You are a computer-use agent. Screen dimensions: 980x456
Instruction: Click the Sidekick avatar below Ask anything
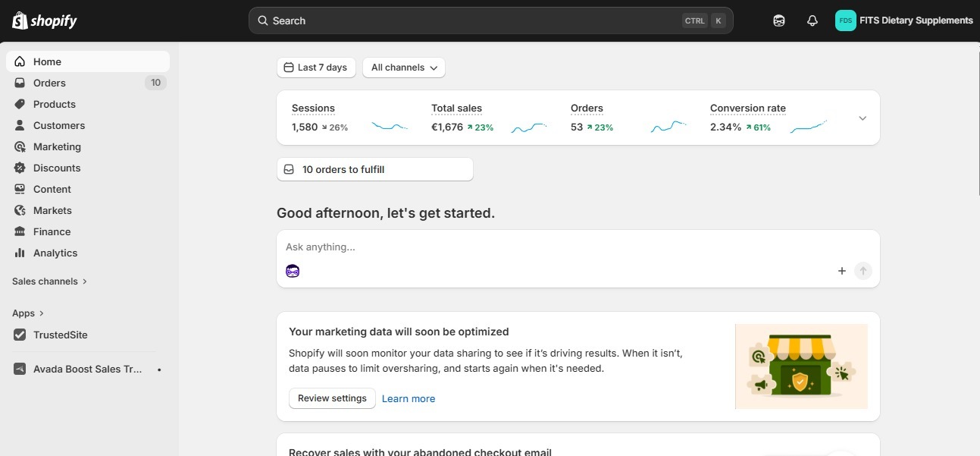click(293, 271)
